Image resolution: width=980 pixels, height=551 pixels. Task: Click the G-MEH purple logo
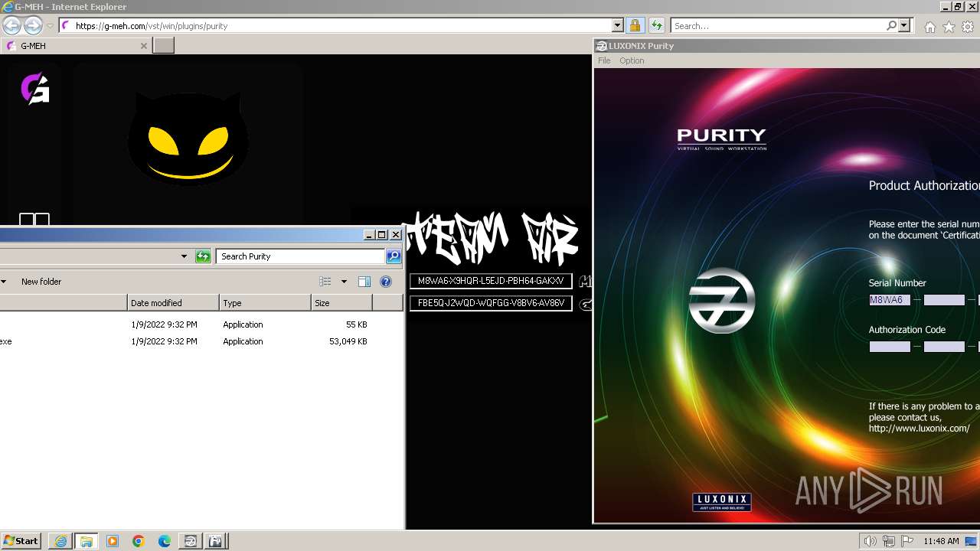(x=34, y=88)
